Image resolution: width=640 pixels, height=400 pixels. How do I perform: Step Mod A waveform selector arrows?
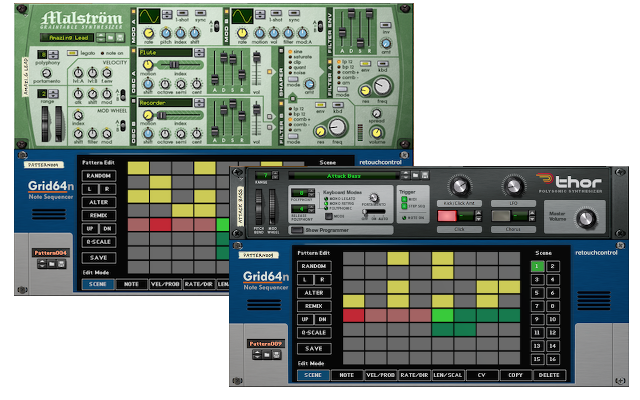coord(167,15)
